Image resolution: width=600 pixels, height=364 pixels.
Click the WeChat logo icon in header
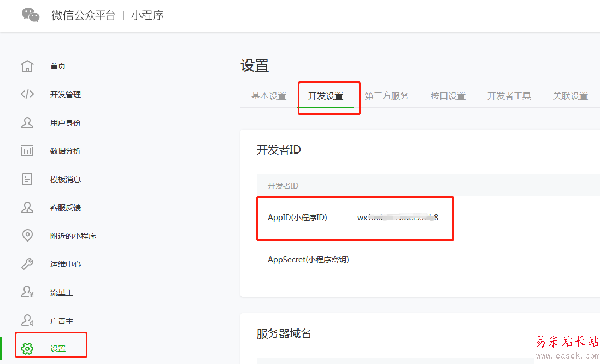point(31,15)
